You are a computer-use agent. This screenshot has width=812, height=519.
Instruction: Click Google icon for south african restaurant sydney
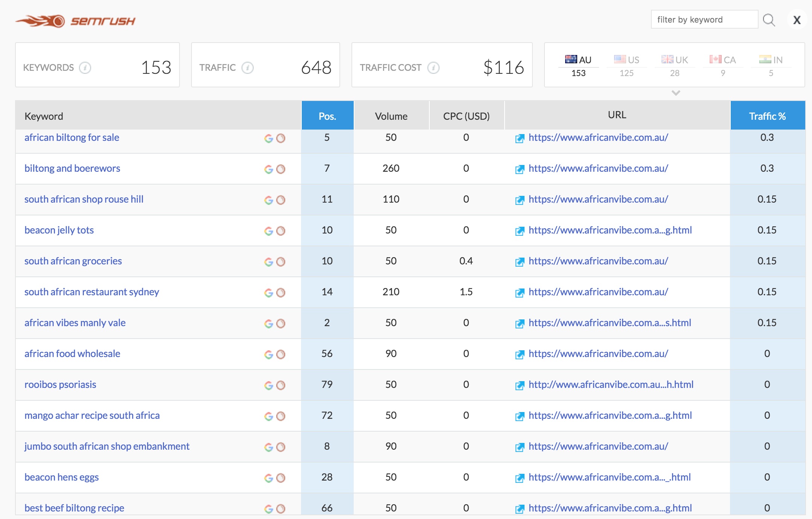point(269,293)
